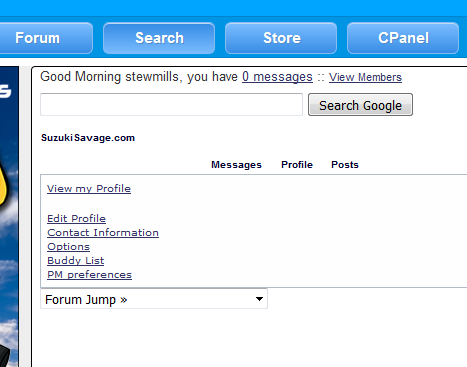Viewport: 467px width, 367px height.
Task: Expand the Forum Jump dropdown
Action: coord(154,299)
